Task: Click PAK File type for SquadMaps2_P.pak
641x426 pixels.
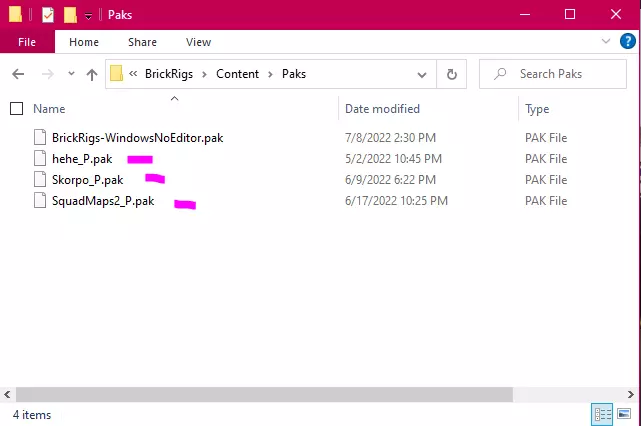Action: [546, 201]
